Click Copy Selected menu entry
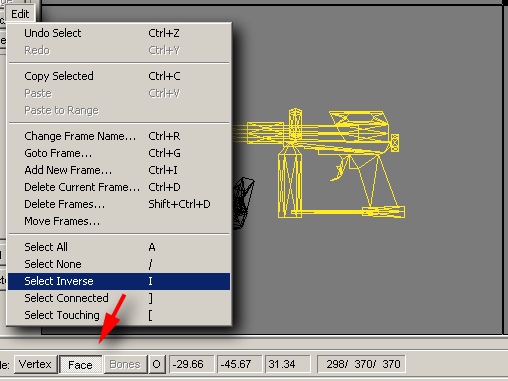 pyautogui.click(x=119, y=76)
